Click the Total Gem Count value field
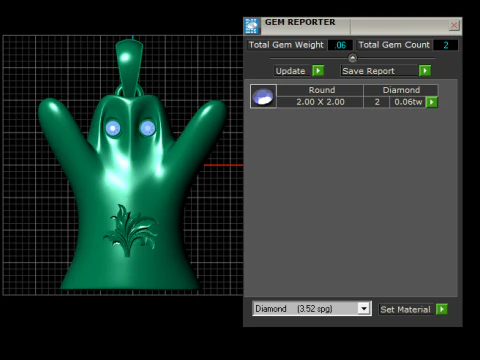Screen dimensions: 480x360 [445, 45]
